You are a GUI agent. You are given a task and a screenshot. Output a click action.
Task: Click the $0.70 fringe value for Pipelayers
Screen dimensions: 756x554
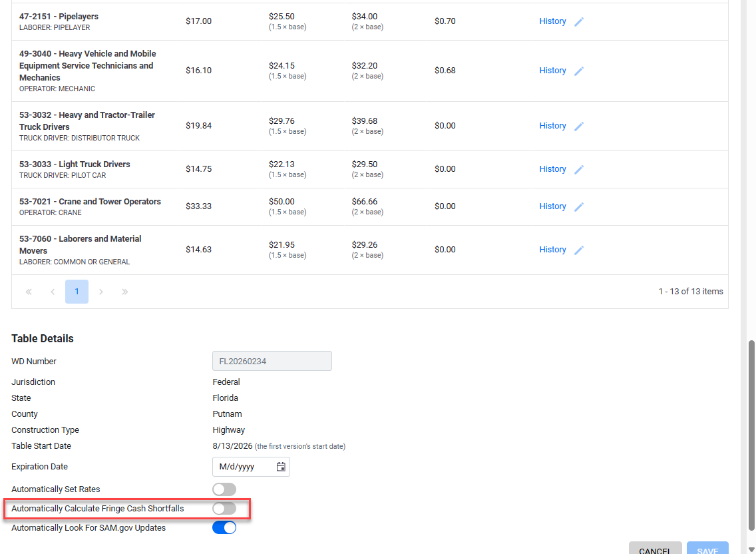tap(445, 21)
